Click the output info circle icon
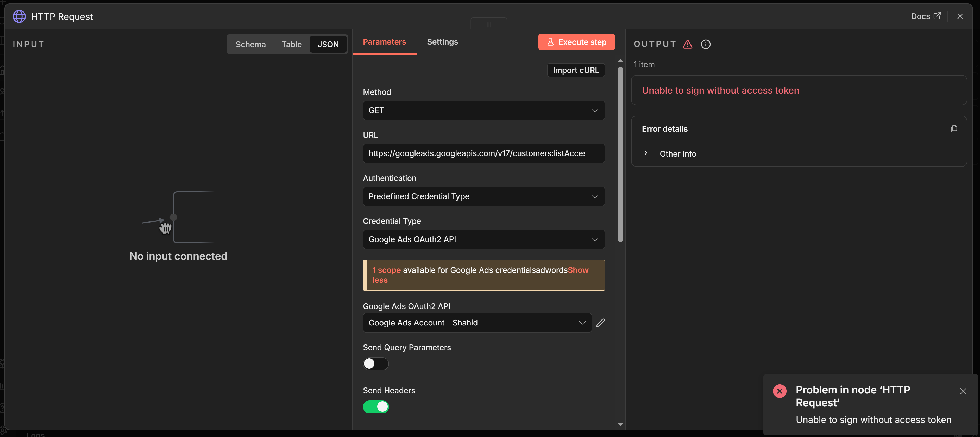 pos(706,44)
